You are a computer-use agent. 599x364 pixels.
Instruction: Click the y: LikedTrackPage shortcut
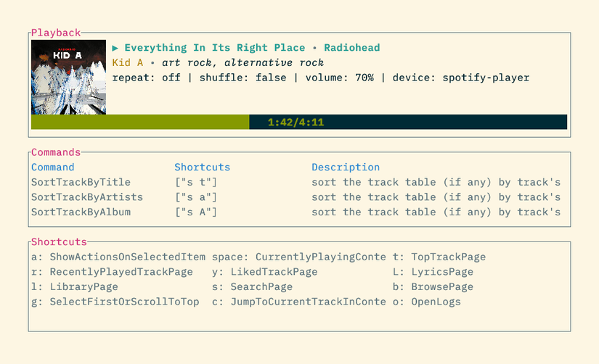pos(265,272)
